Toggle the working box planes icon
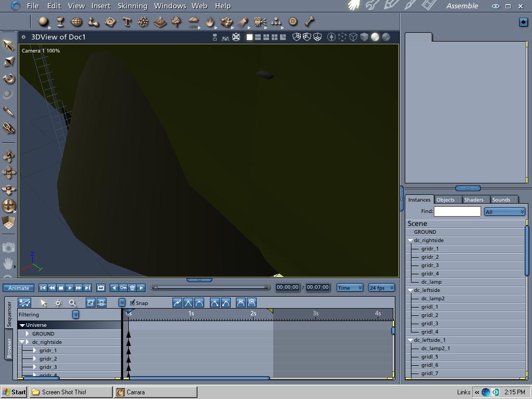This screenshot has height=399, width=532. pos(8,222)
